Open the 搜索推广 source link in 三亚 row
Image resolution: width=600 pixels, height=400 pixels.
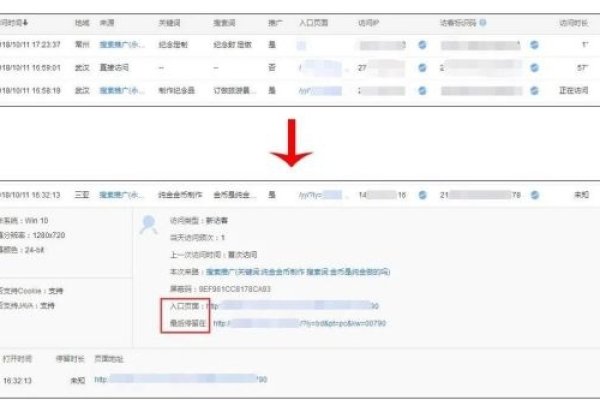pyautogui.click(x=122, y=195)
